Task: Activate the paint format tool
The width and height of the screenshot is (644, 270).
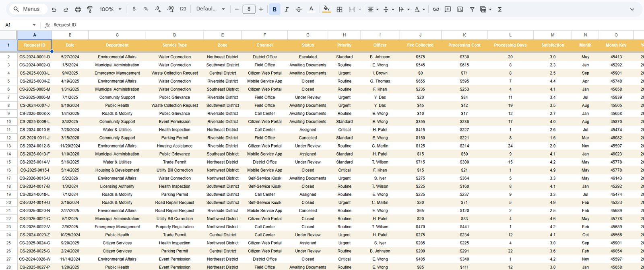Action: (90, 9)
